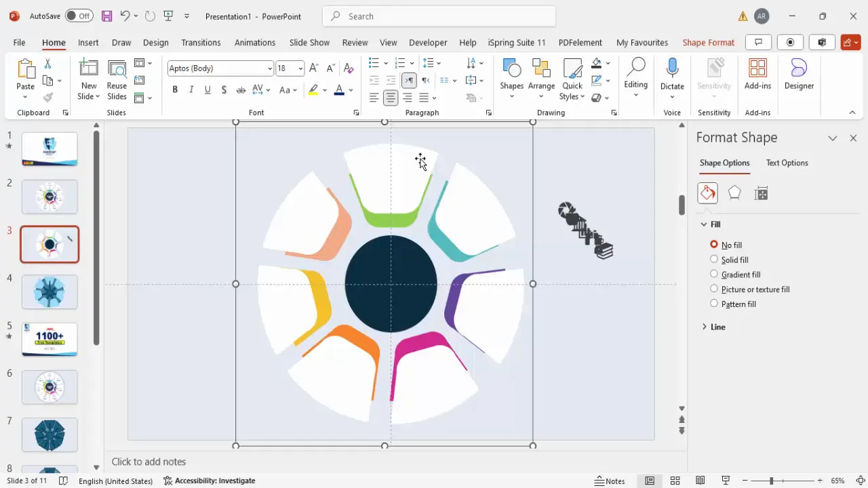Decrease font size
Viewport: 868px width, 488px height.
tap(331, 68)
